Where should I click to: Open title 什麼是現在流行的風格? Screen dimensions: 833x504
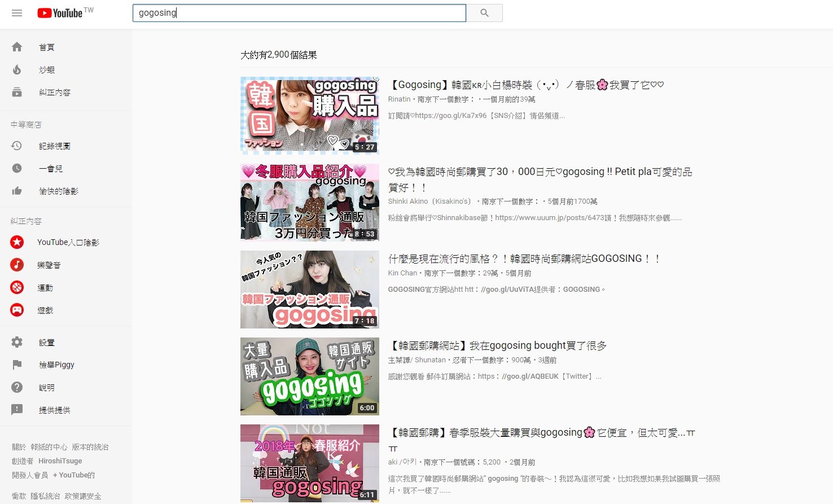524,258
